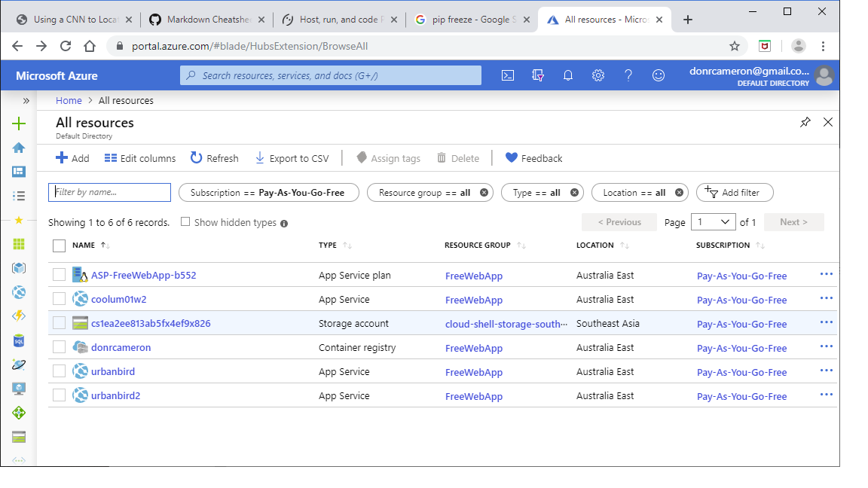This screenshot has height=488, width=868.
Task: Open Resource groups cube icon
Action: [19, 268]
